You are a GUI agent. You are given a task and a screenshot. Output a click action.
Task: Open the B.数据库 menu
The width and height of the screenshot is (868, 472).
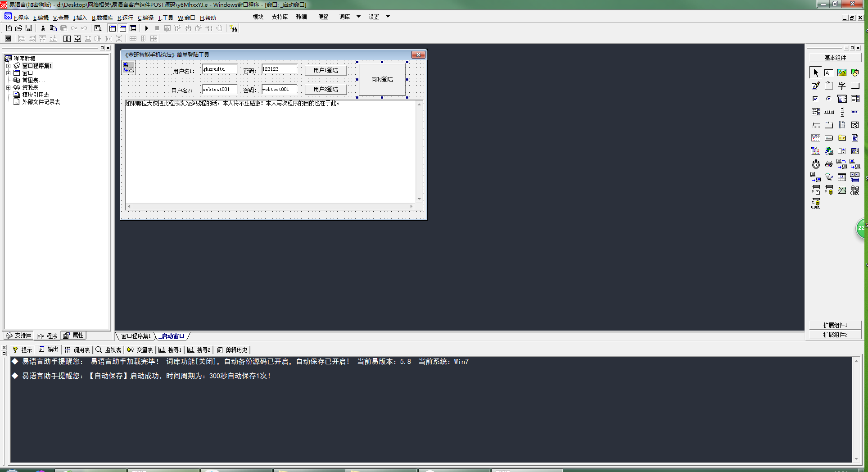[x=102, y=18]
